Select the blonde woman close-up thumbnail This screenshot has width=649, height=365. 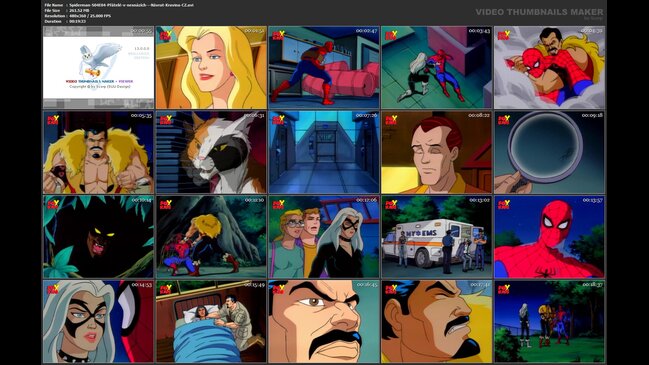click(211, 67)
